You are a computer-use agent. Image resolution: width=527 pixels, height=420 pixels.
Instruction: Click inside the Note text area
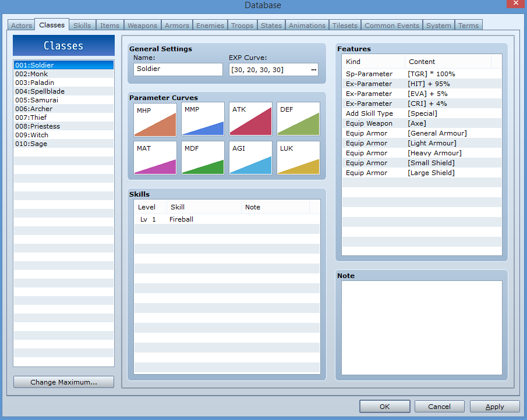tap(421, 328)
